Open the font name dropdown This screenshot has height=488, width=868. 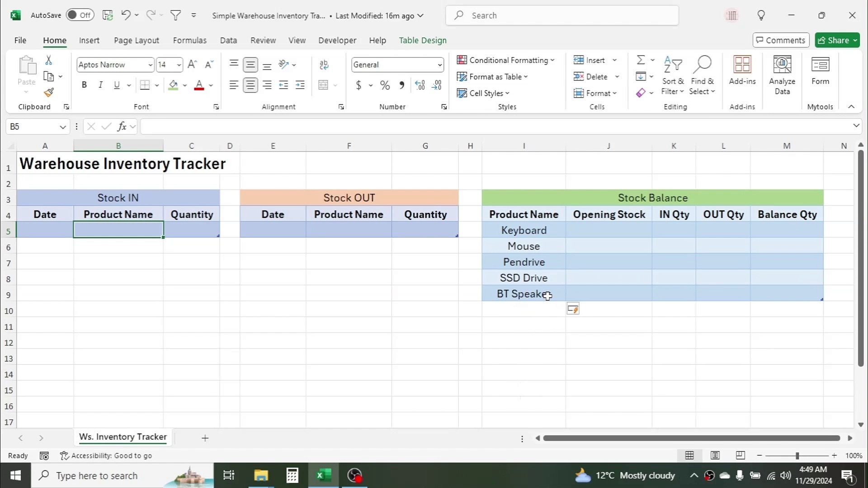coord(150,65)
